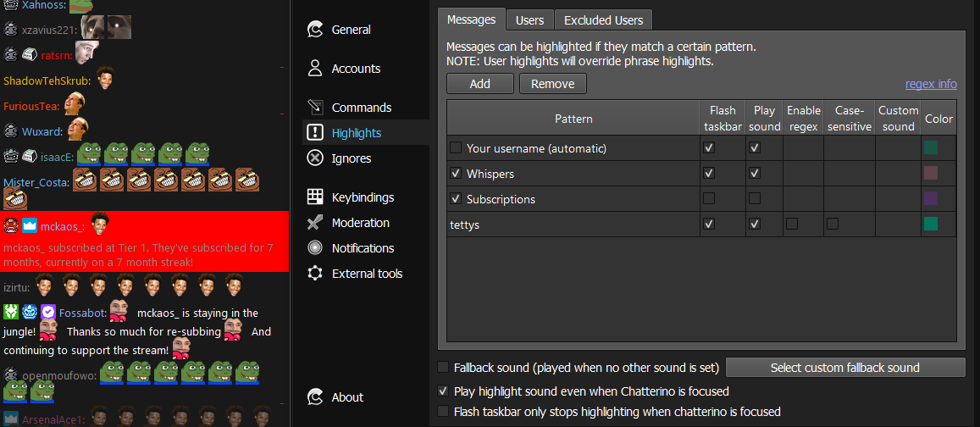This screenshot has height=427, width=980.
Task: Change the tettys highlight color swatch
Action: point(931,224)
